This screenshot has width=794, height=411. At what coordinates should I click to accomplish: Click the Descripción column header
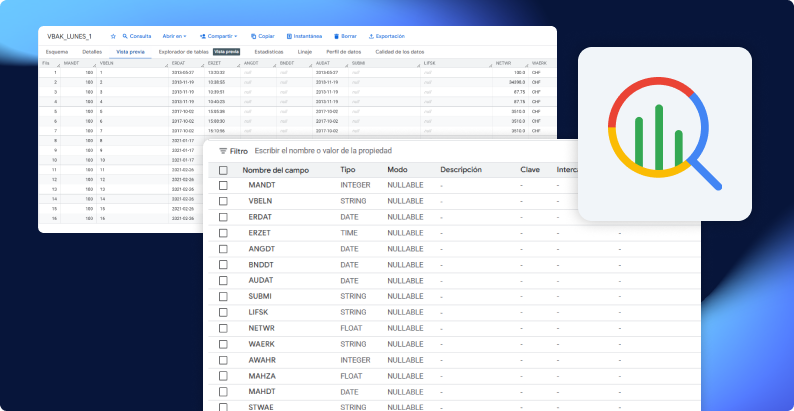click(x=461, y=170)
